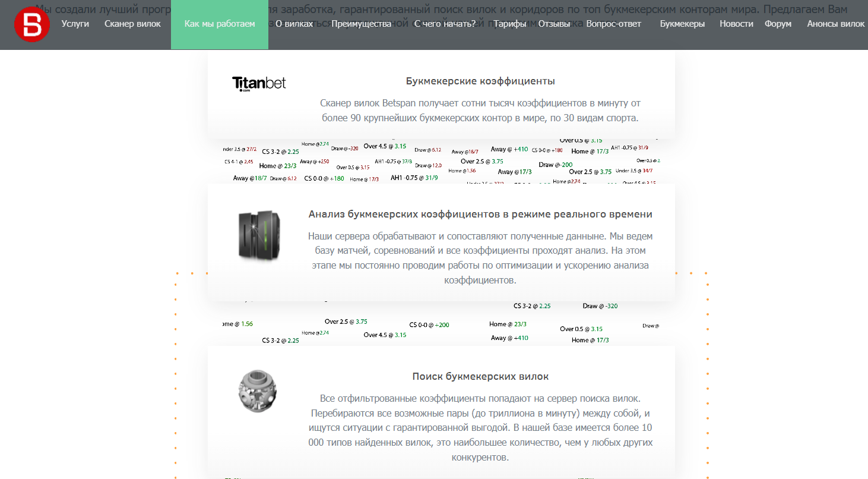This screenshot has height=479, width=868.
Task: Click the metal gear sphere image
Action: (257, 391)
